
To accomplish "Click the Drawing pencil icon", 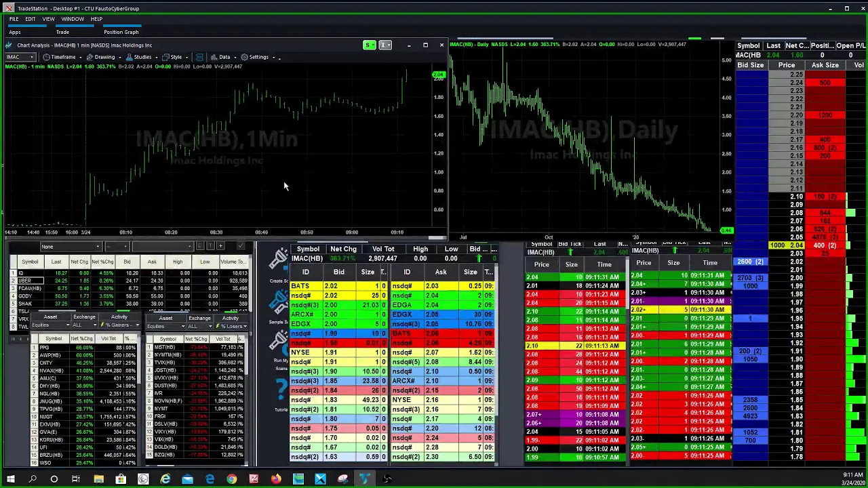I will (x=90, y=57).
